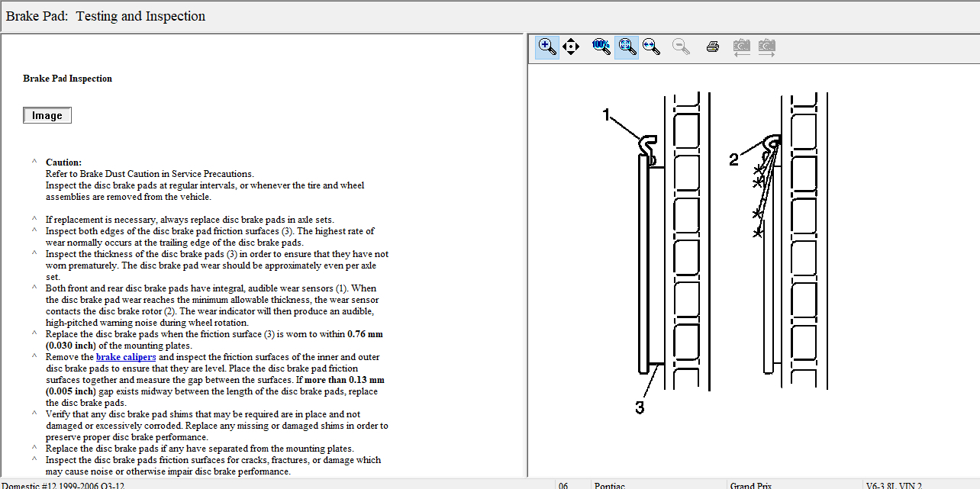Click the 'Grand Prix' status bar entry
The width and height of the screenshot is (980, 489).
click(x=753, y=485)
